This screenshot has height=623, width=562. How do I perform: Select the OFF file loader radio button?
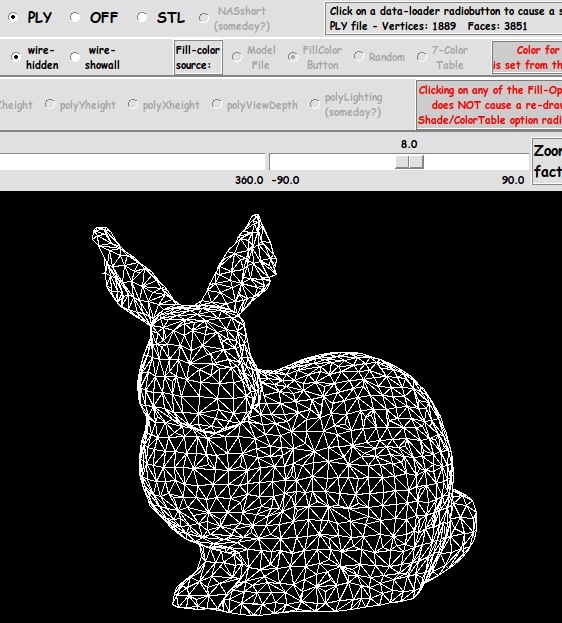[x=75, y=17]
